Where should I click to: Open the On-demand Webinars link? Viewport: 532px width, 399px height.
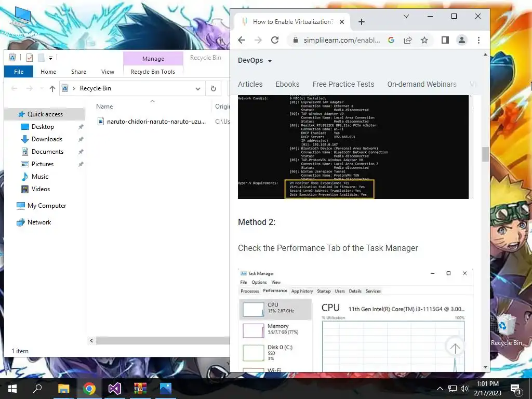pos(422,84)
